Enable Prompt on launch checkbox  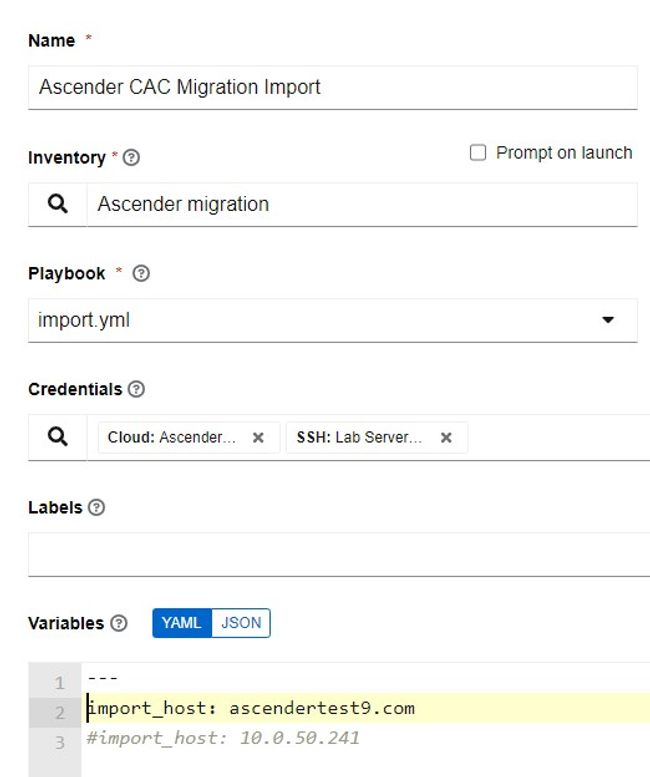[x=478, y=153]
